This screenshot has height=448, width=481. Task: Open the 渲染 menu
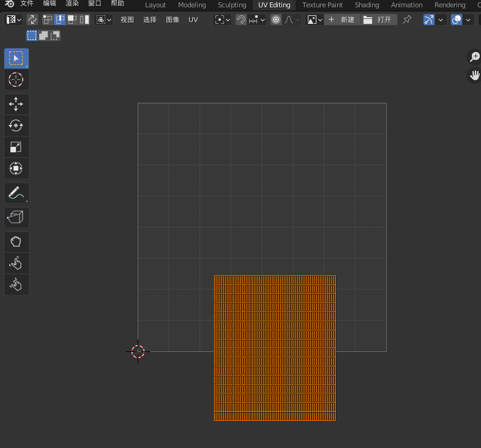point(72,4)
